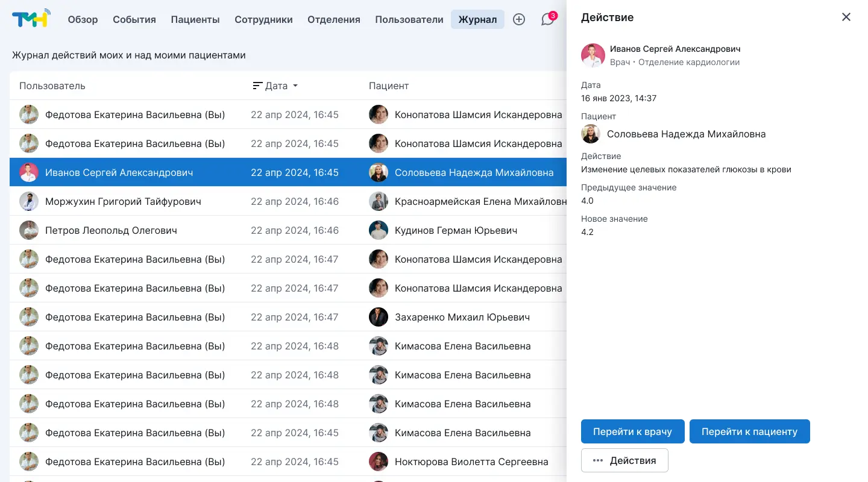Click Соловьева Надежда Михайловна in side panel
Viewport: 868px width, 482px height.
[686, 134]
